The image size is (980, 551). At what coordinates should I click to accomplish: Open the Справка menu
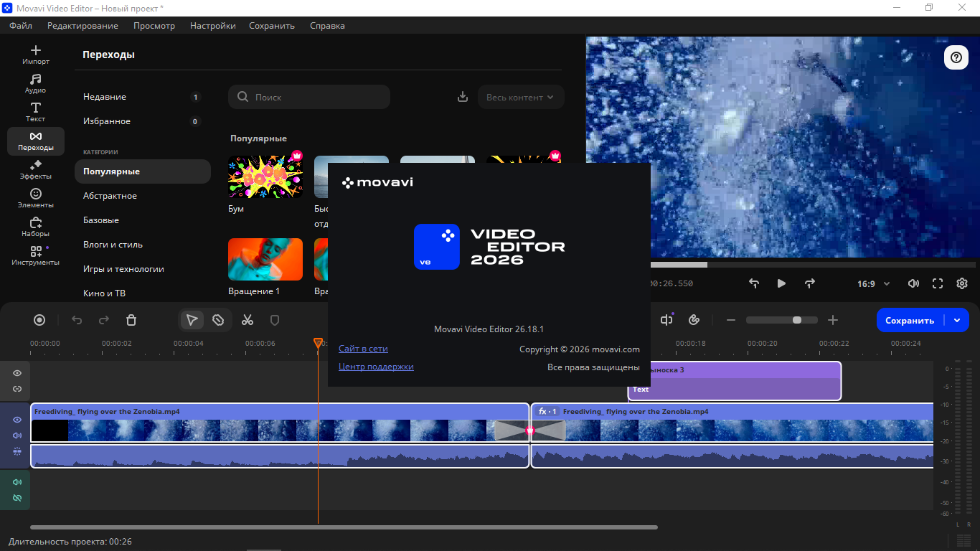[327, 26]
